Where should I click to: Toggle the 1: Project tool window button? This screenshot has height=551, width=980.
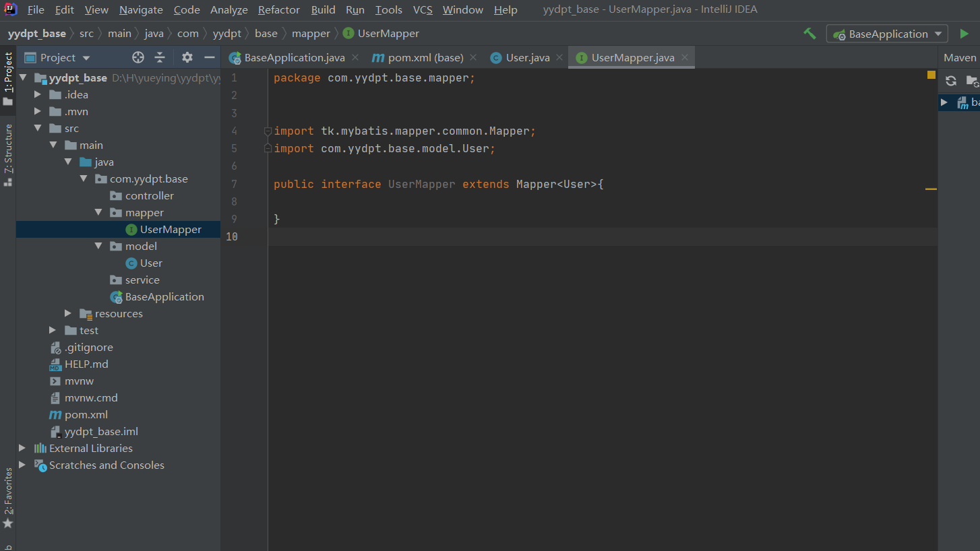[x=8, y=79]
